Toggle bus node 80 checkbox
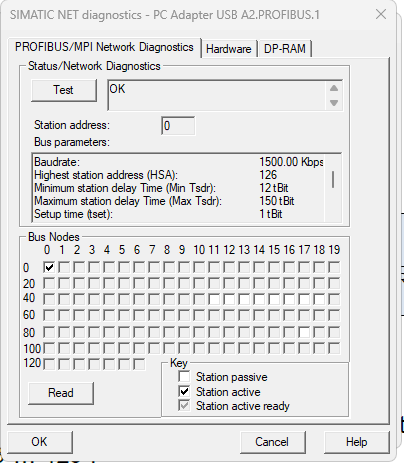Screen dimensions: 404x464 pyautogui.click(x=49, y=332)
